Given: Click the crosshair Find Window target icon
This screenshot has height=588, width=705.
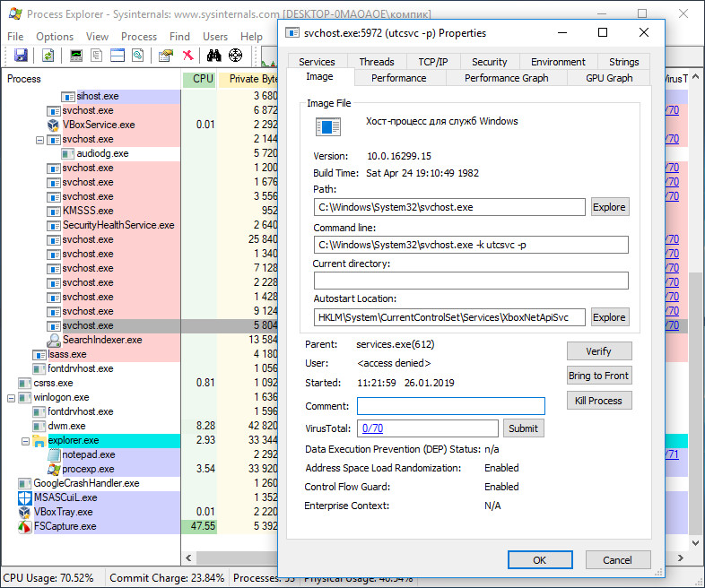Looking at the screenshot, I should 236,56.
